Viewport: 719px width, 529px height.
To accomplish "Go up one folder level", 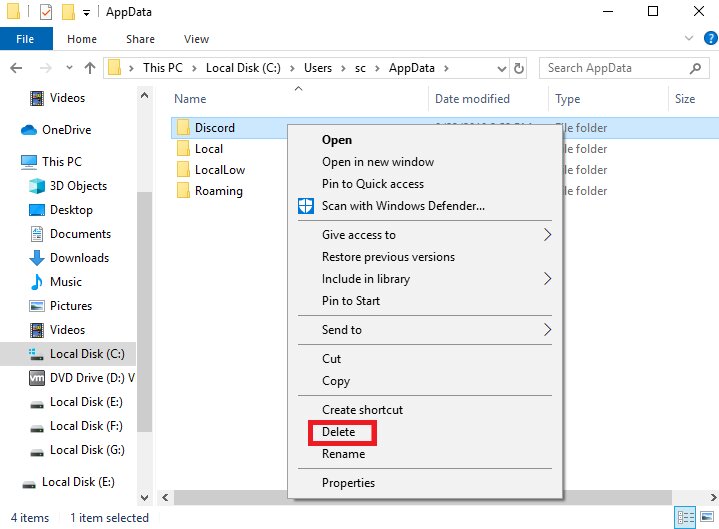I will click(x=90, y=68).
